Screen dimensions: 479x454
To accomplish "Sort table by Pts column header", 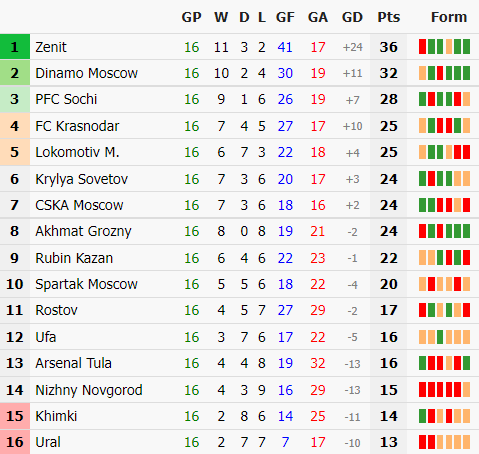I will [x=388, y=17].
